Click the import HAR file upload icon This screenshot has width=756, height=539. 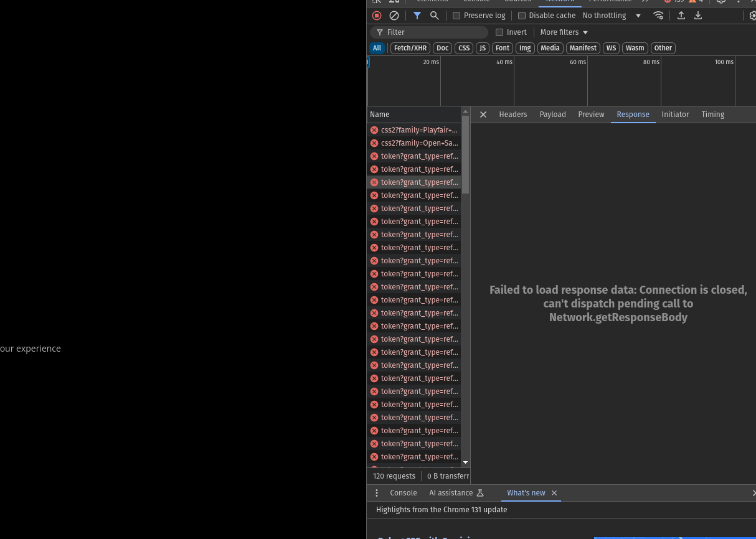tap(681, 16)
